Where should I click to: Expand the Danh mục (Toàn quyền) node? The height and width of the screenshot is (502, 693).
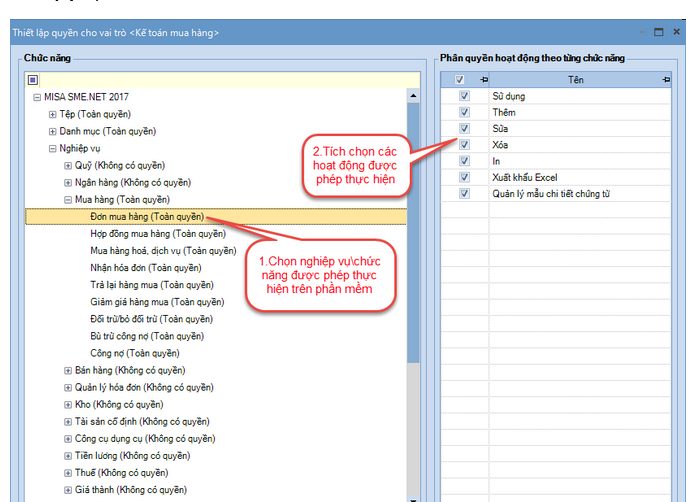(x=52, y=132)
